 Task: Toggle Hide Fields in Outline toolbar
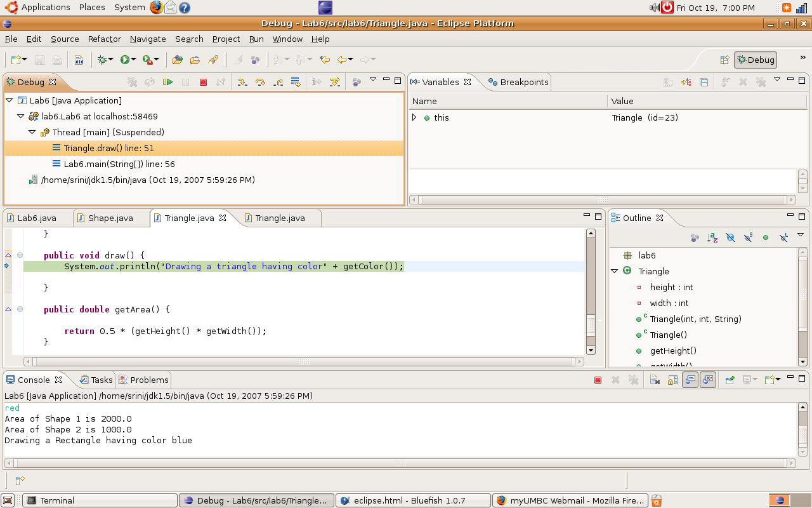[x=730, y=237]
